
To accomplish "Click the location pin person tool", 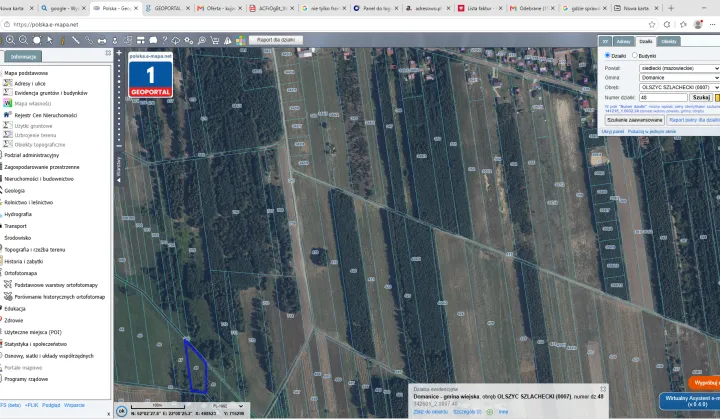I will pyautogui.click(x=115, y=40).
